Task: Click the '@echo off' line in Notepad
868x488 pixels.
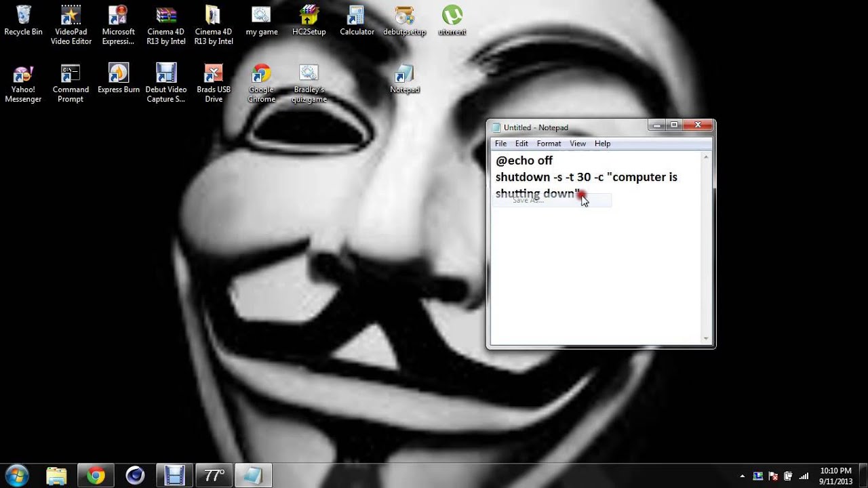Action: point(524,161)
